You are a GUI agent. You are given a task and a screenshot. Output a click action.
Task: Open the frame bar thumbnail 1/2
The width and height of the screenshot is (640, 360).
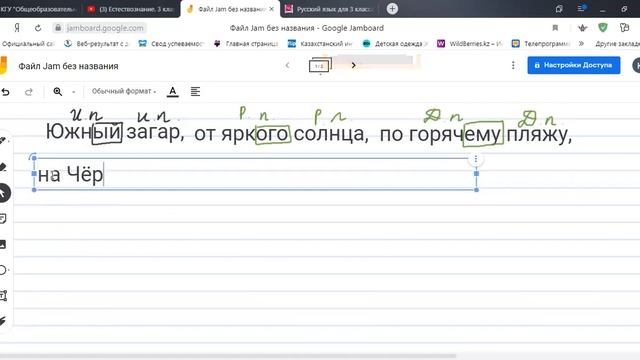320,66
